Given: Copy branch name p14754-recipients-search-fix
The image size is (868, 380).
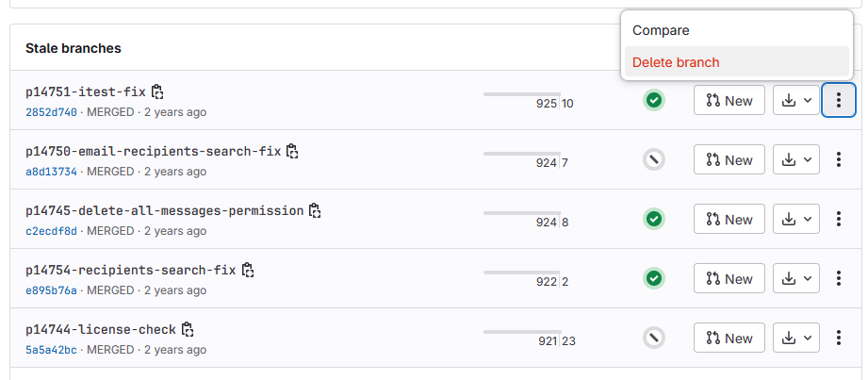Looking at the screenshot, I should (x=248, y=270).
